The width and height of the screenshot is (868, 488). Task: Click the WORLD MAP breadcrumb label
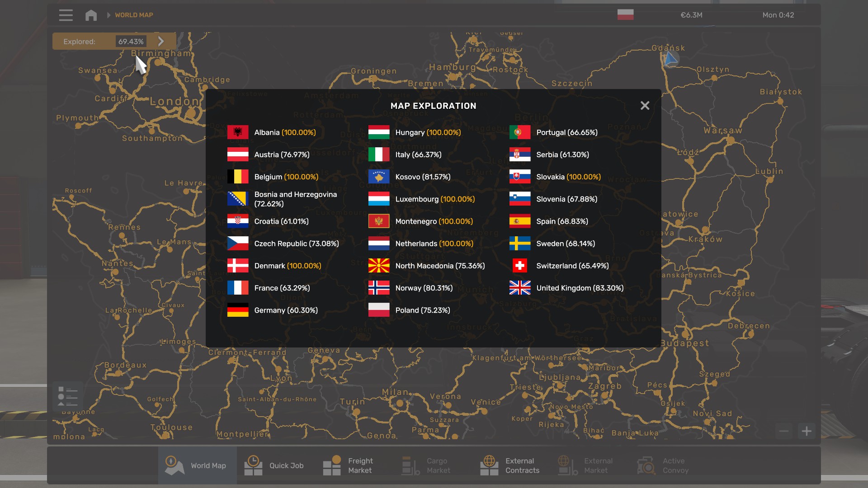pyautogui.click(x=134, y=15)
